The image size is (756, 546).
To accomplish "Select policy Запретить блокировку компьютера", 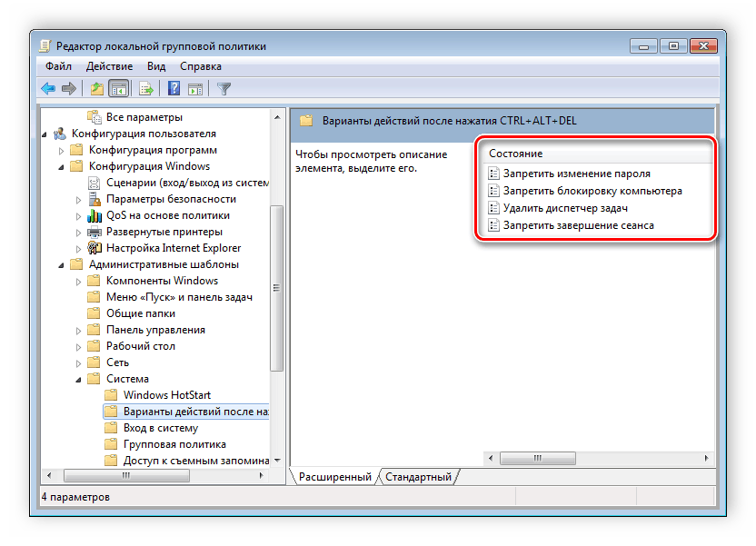I will click(592, 191).
